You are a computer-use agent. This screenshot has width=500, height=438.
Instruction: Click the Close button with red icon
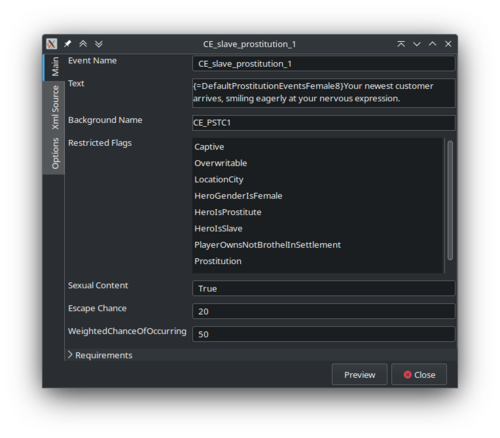tap(419, 375)
